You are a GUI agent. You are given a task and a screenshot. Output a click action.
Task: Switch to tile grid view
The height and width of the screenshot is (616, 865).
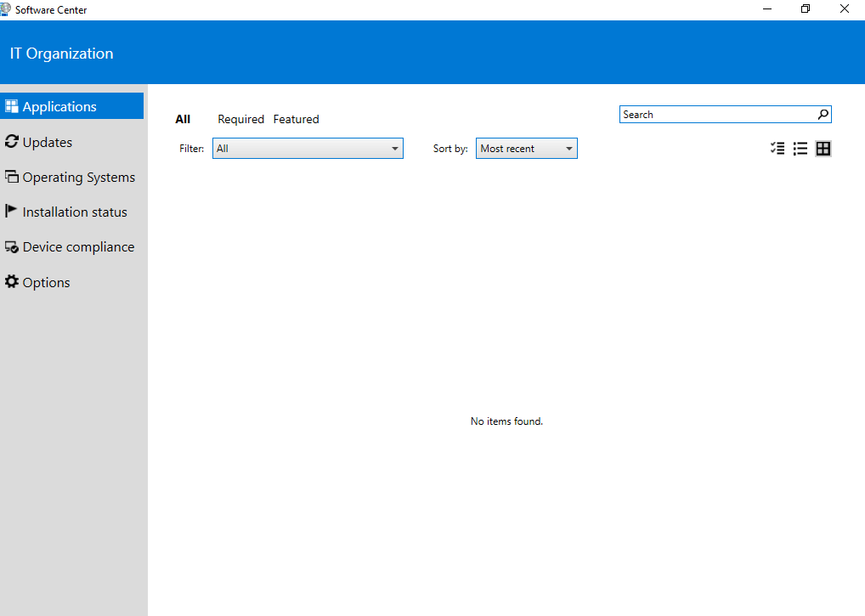(x=823, y=149)
